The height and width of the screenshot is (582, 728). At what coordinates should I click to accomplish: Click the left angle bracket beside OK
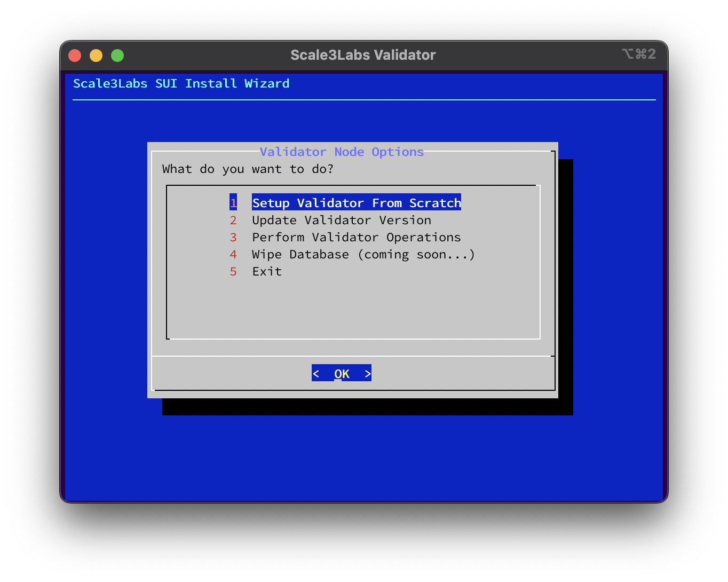coord(316,373)
